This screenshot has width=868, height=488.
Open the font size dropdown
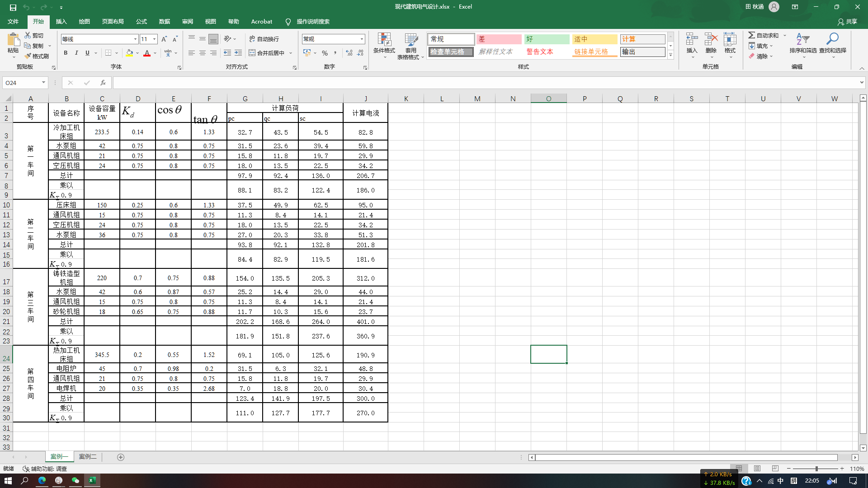tap(154, 39)
